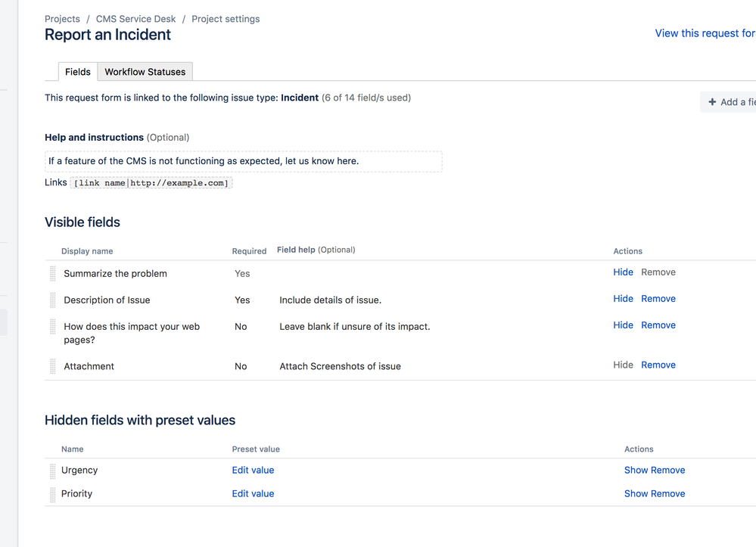Remove the Urgency hidden field
The width and height of the screenshot is (756, 547).
point(667,471)
